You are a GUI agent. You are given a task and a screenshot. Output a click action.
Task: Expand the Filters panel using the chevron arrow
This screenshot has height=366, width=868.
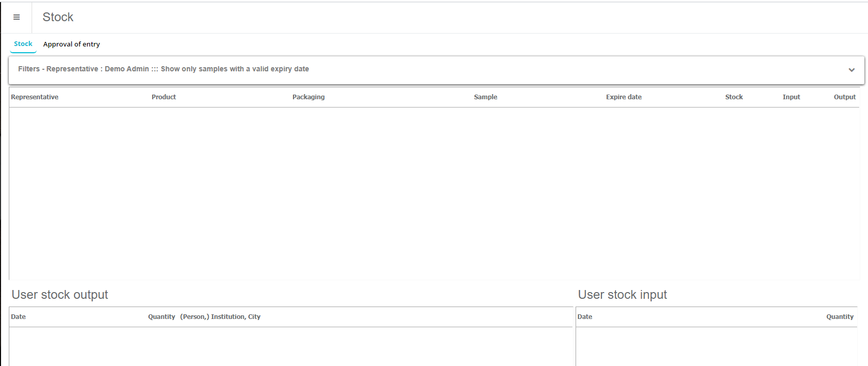coord(851,70)
